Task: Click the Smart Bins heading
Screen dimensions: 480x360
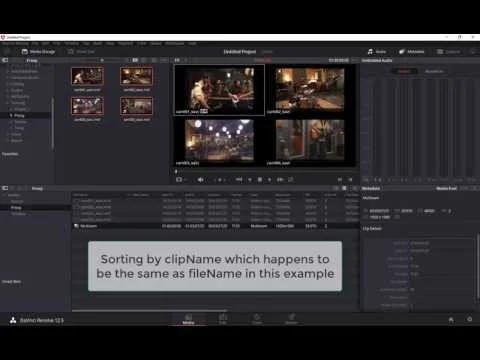Action: 12,282
